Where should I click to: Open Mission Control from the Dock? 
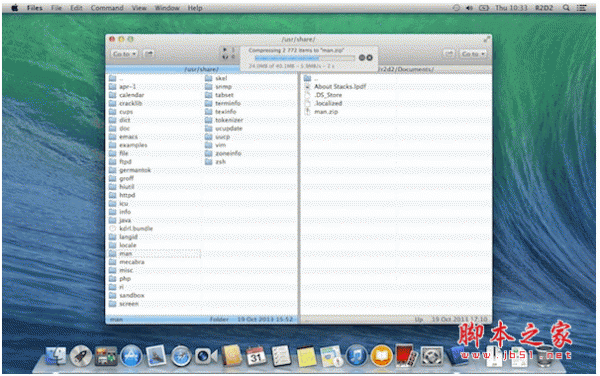[x=106, y=356]
